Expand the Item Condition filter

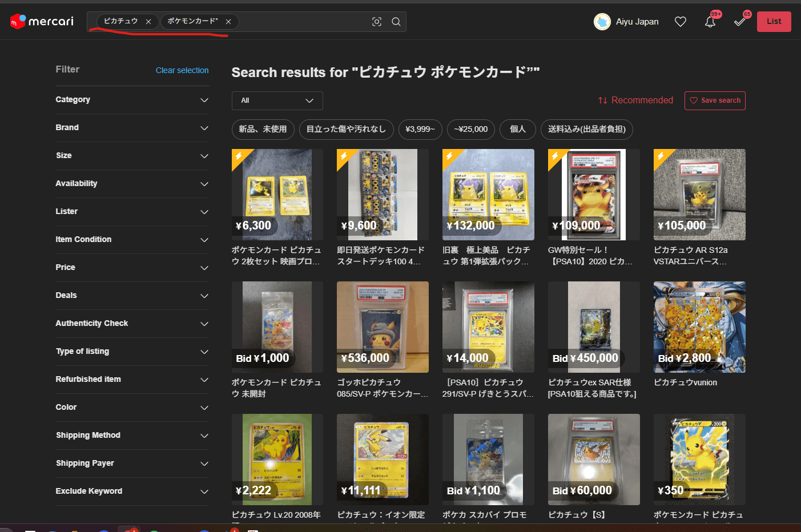tap(132, 240)
